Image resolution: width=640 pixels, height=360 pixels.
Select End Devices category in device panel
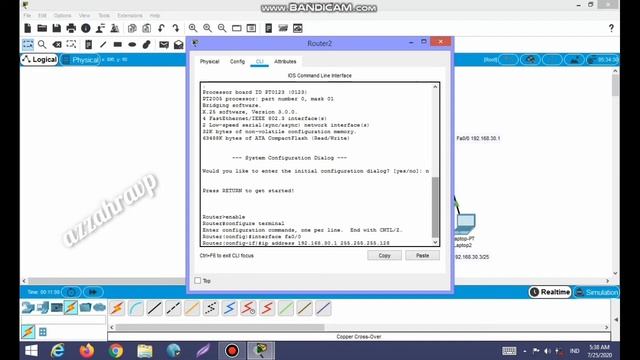[x=42, y=307]
